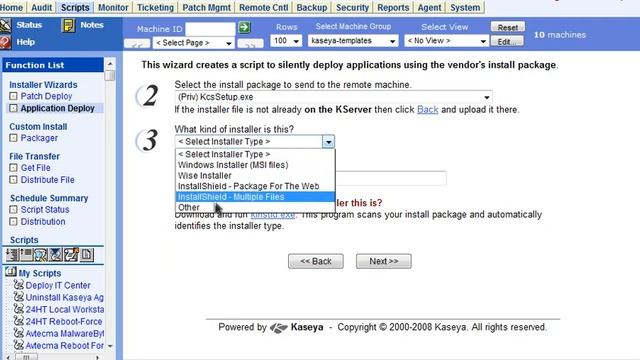The image size is (640, 360).
Task: Open the No View dropdown
Action: click(447, 41)
